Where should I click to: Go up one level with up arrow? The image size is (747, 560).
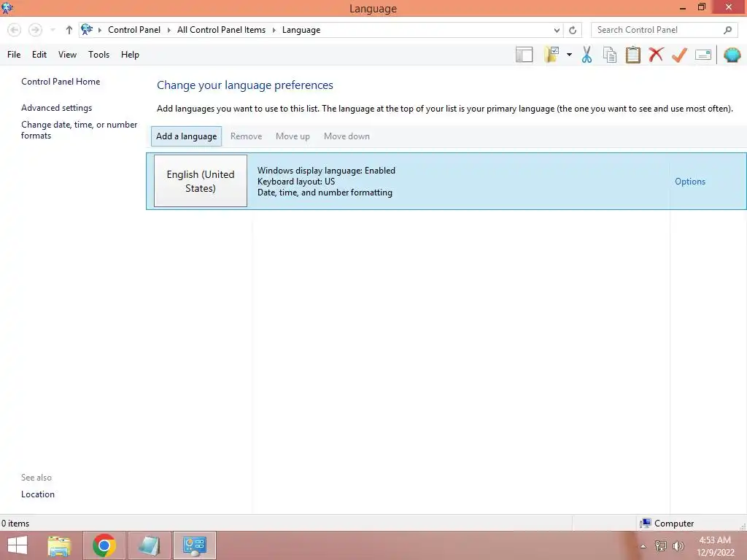click(x=69, y=30)
